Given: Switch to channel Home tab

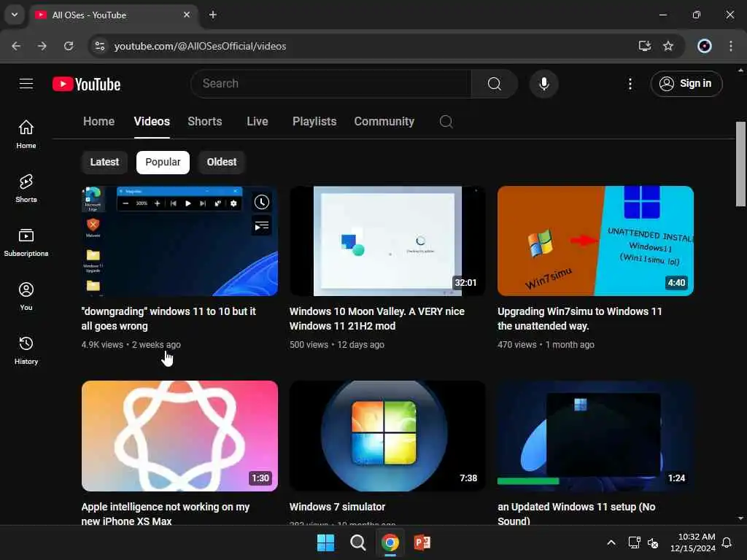Looking at the screenshot, I should [98, 122].
